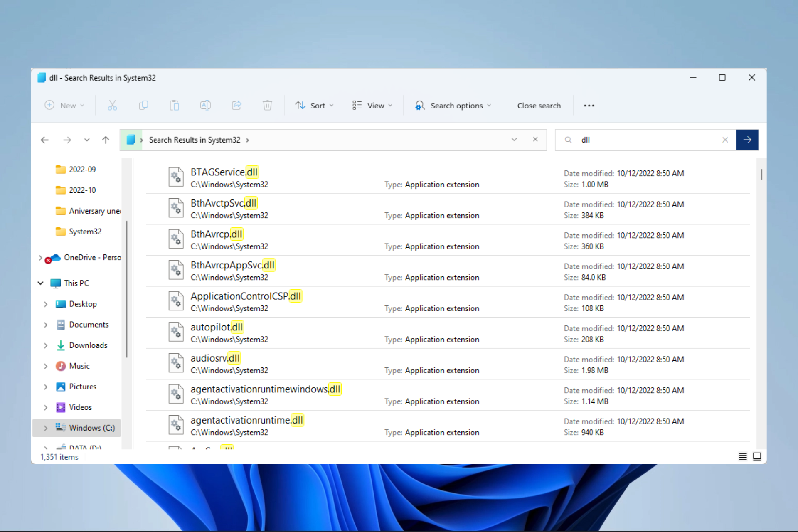Click BthAvrcp.dll file icon

tap(176, 239)
